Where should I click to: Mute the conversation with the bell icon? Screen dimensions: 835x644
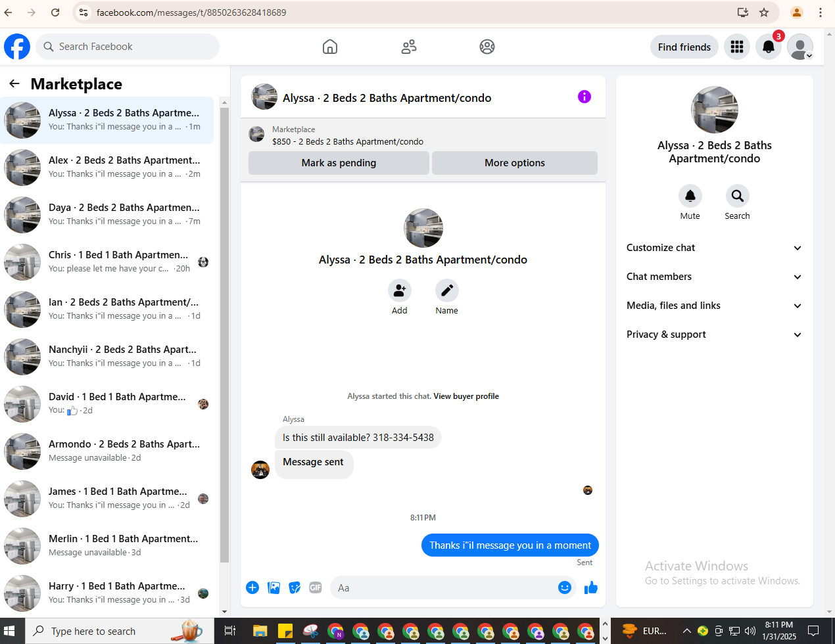tap(690, 196)
